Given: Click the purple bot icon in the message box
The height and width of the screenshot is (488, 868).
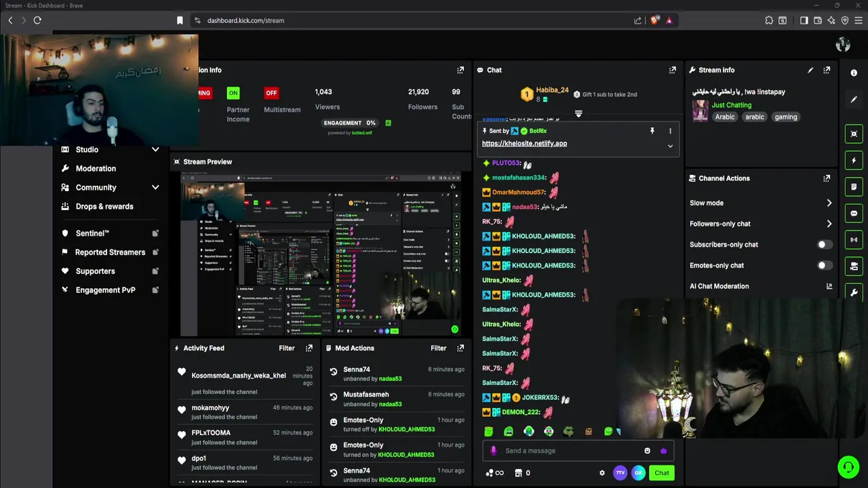Looking at the screenshot, I should 663,451.
